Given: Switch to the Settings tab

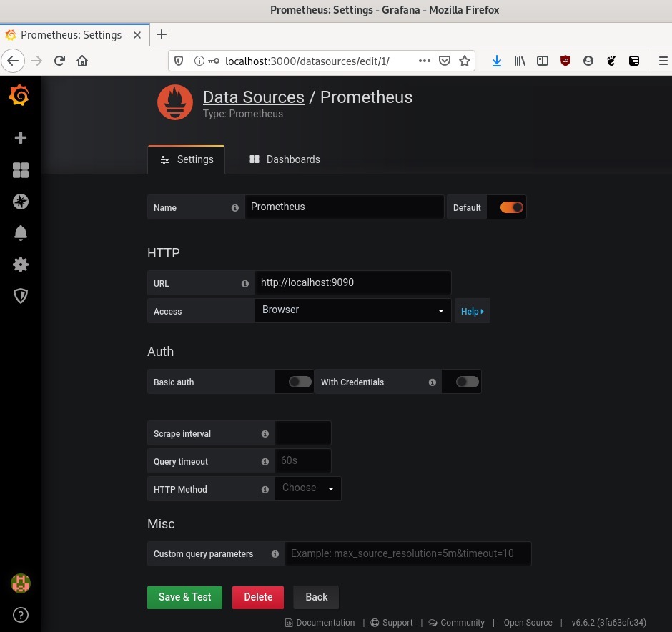Looking at the screenshot, I should 186,159.
